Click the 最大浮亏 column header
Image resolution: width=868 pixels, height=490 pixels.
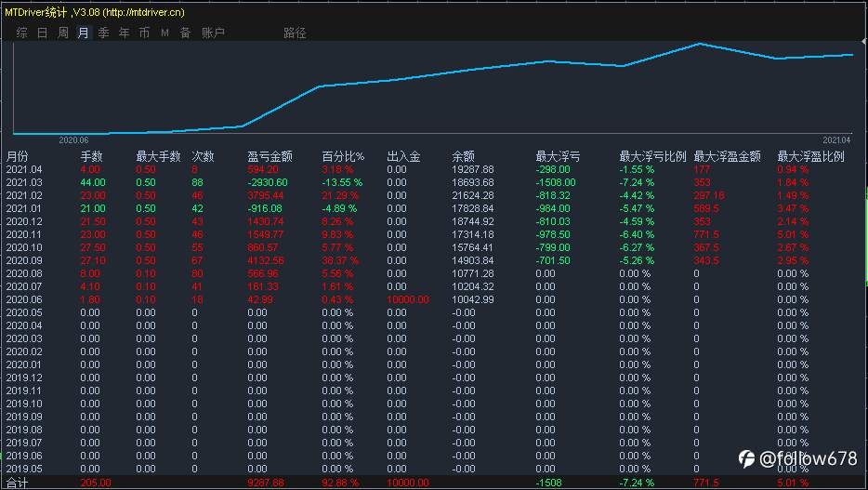point(558,156)
